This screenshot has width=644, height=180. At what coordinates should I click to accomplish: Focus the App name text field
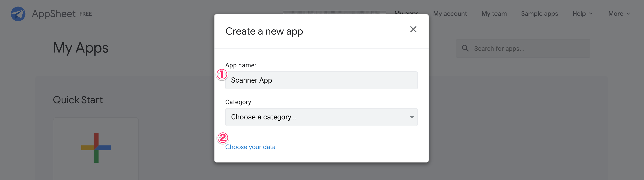[321, 80]
